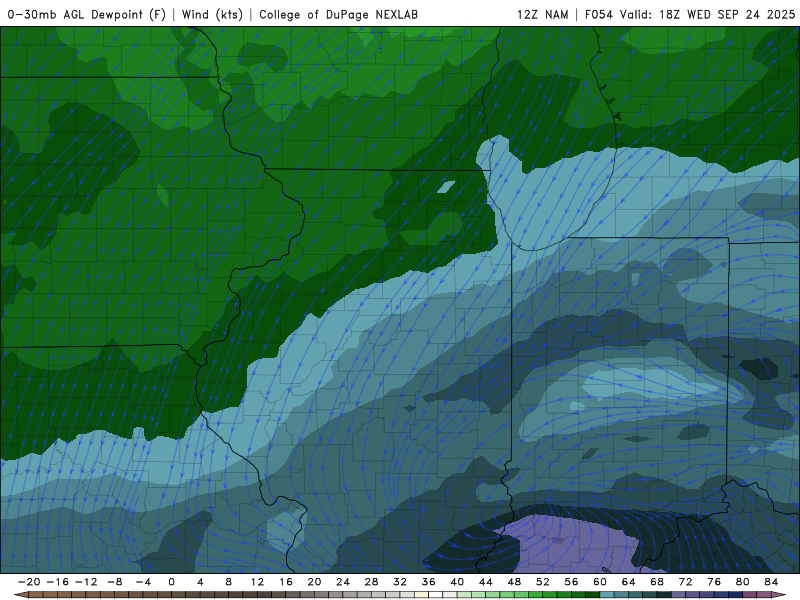Click the "Wind (kts)" header label

[x=212, y=14]
